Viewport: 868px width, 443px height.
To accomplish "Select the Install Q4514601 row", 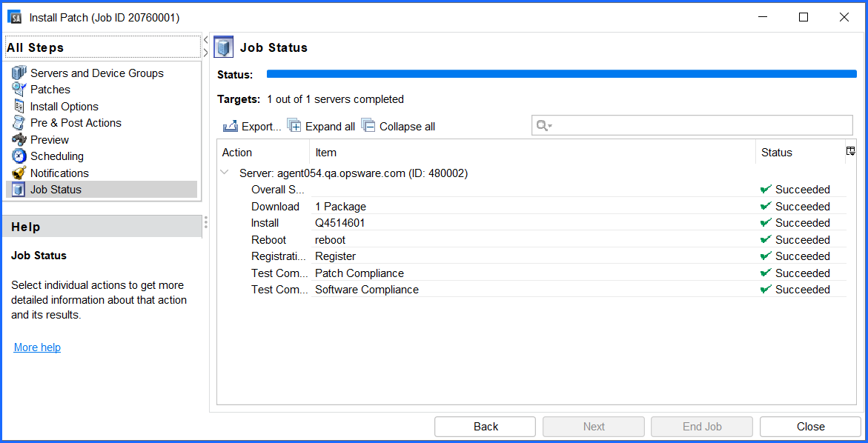I will [x=339, y=223].
